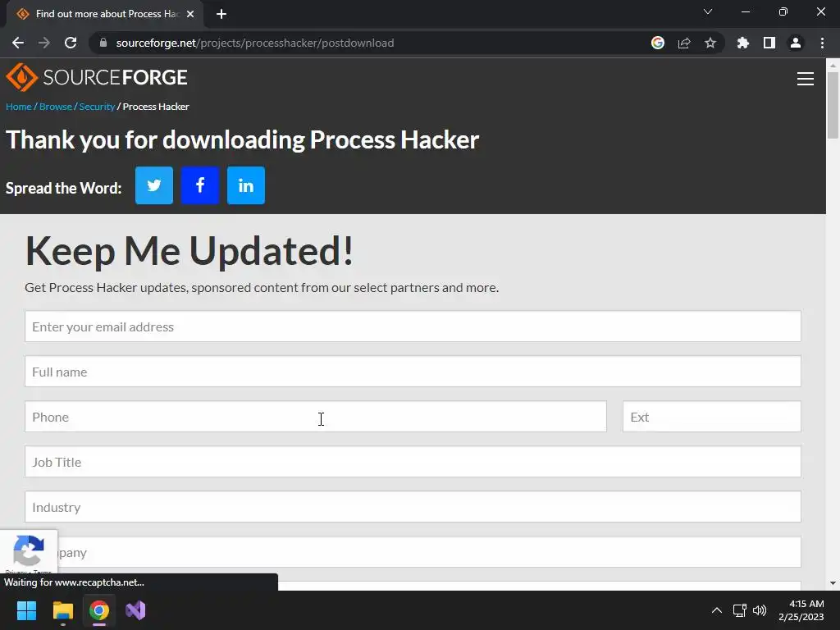Open Chrome three-dot menu
Viewport: 840px width, 630px height.
pos(822,43)
